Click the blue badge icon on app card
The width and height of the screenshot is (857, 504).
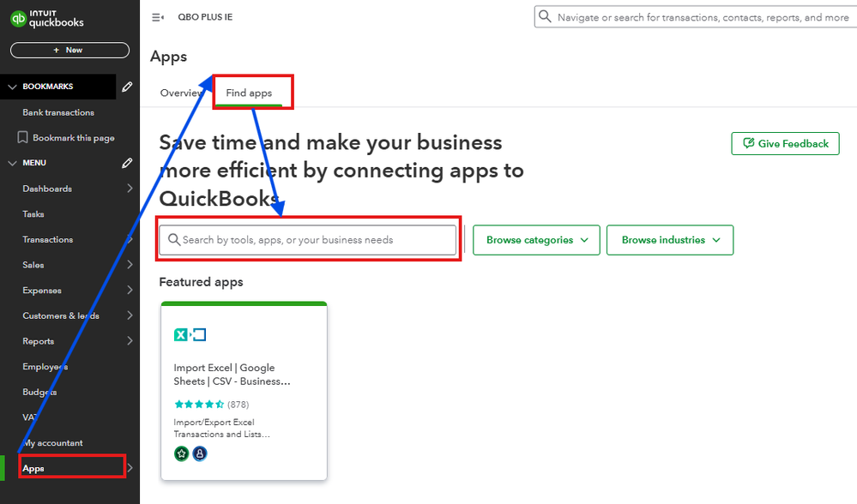click(200, 453)
